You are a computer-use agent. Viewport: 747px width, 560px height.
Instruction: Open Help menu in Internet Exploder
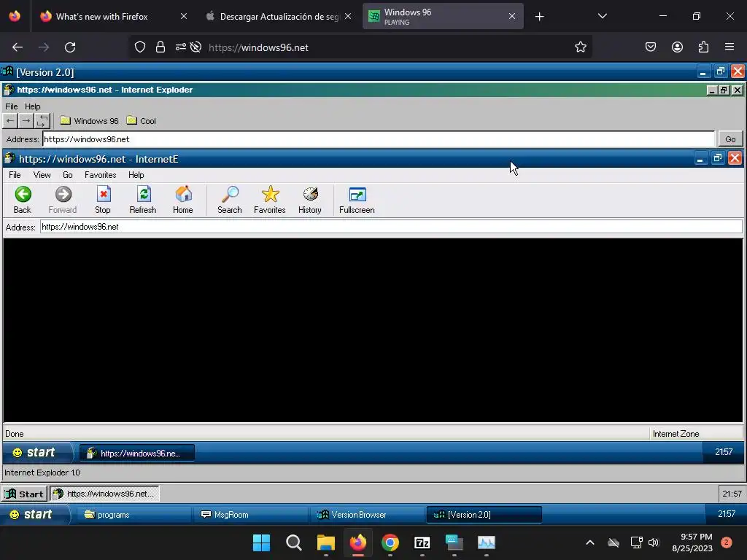tap(32, 106)
